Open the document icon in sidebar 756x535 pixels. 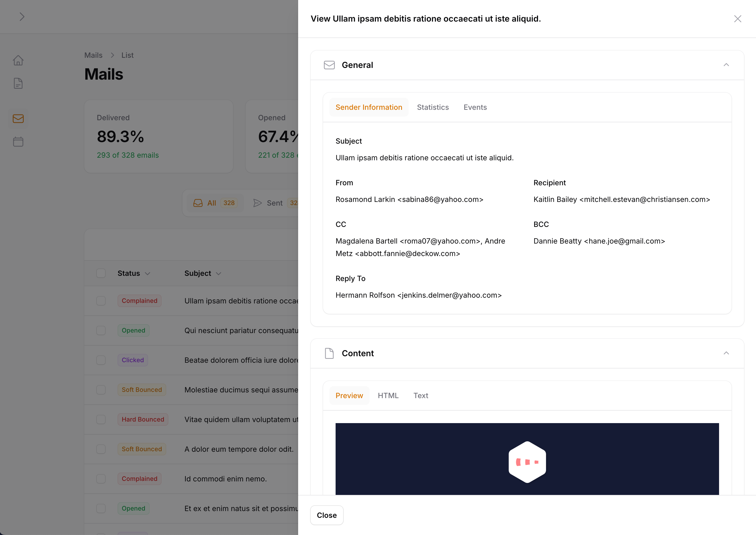18,83
